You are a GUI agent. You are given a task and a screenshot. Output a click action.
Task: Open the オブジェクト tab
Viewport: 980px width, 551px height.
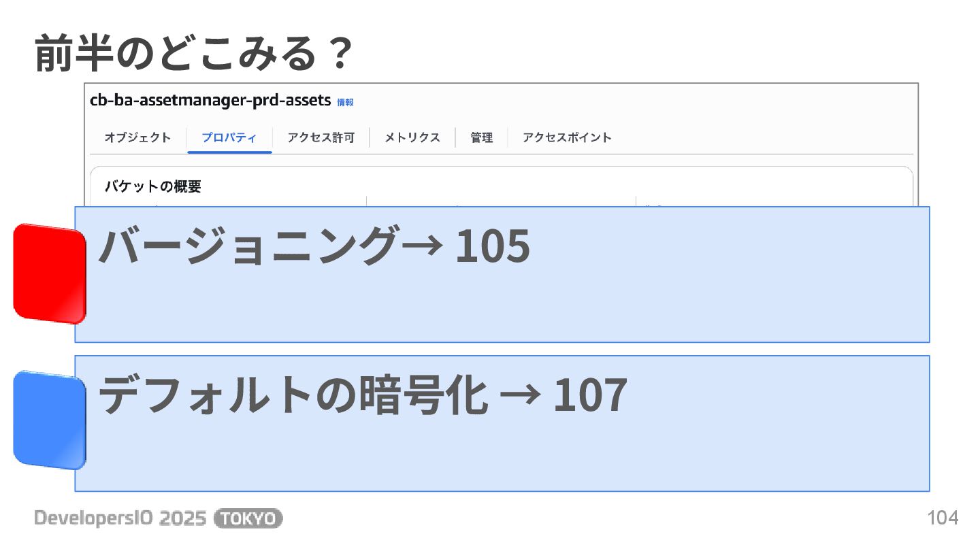pos(137,137)
